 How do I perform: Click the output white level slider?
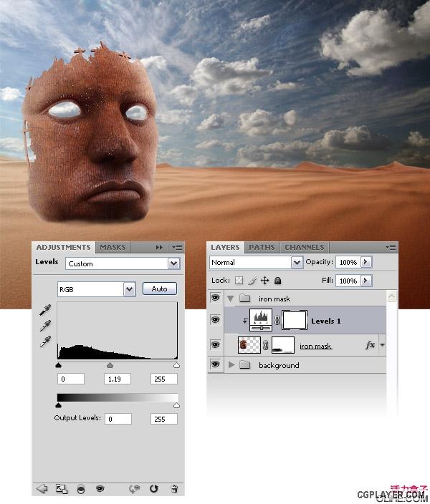[176, 405]
